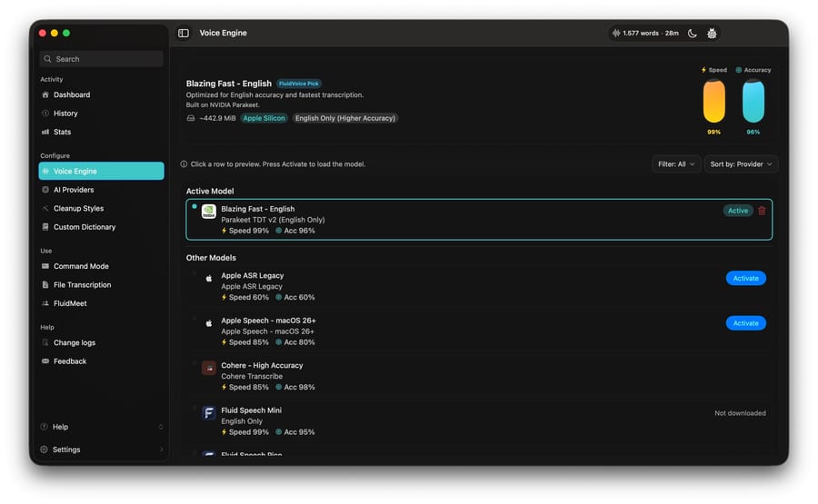The image size is (818, 504).
Task: Select Voice Engine in sidebar
Action: click(x=101, y=171)
